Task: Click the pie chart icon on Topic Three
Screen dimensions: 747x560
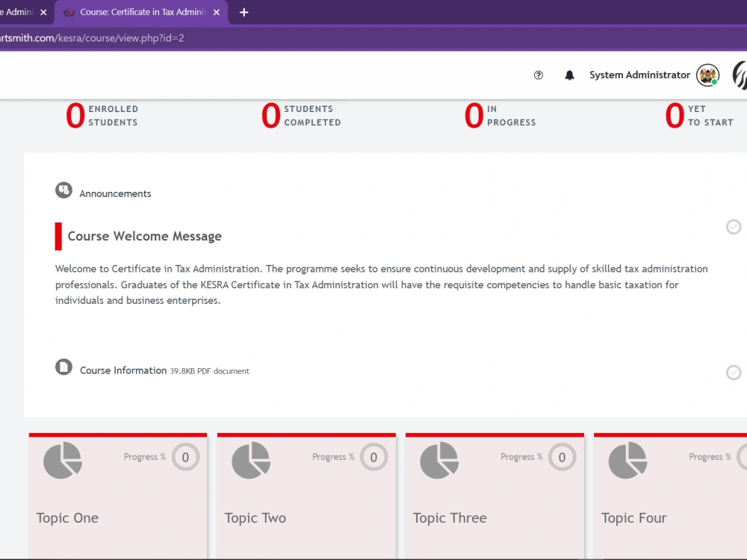Action: (438, 460)
